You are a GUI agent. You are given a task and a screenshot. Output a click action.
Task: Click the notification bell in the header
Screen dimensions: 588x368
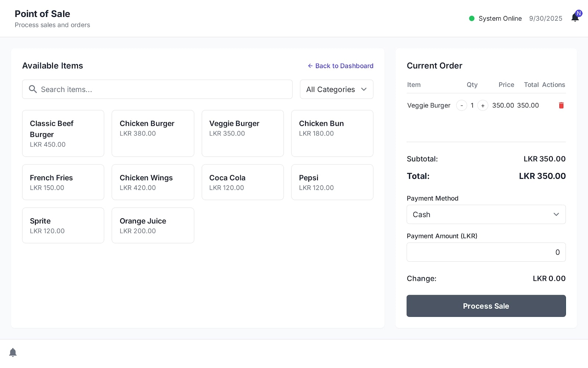click(x=575, y=18)
